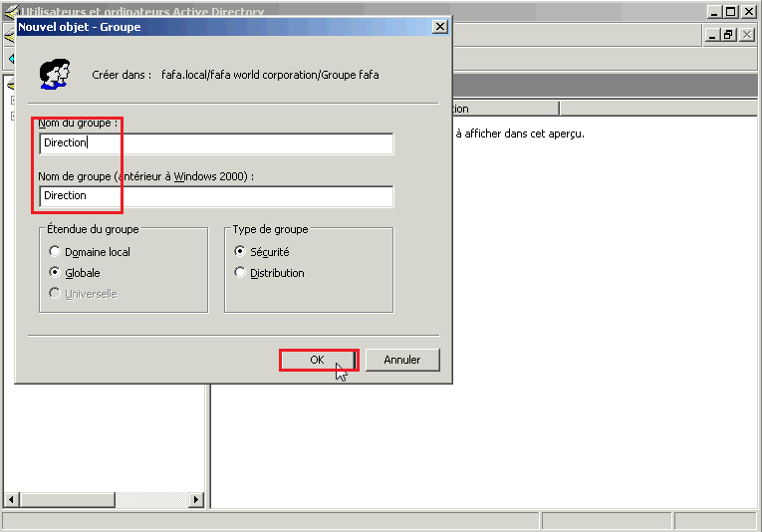
Task: Maximize the Active Directory main window
Action: pyautogui.click(x=730, y=12)
